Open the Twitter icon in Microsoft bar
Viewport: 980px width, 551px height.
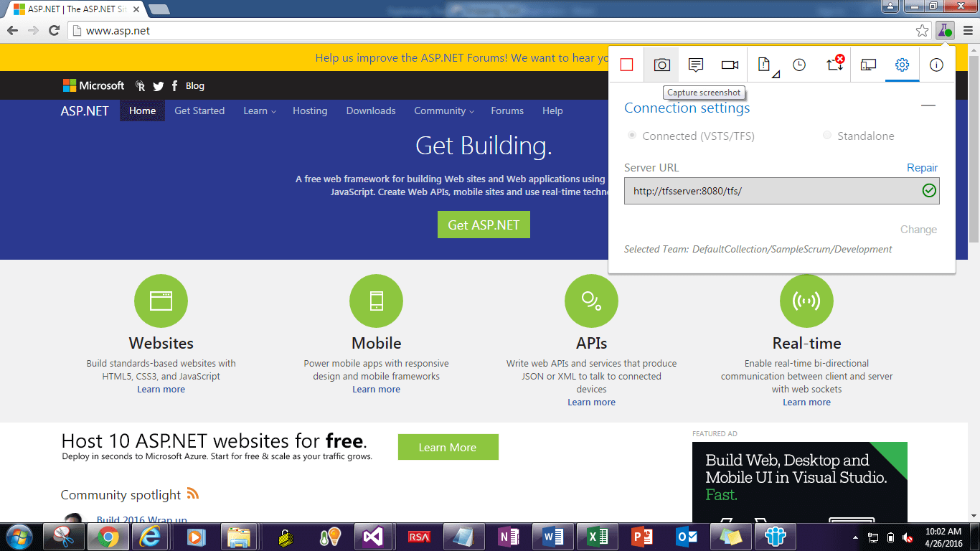(x=159, y=86)
